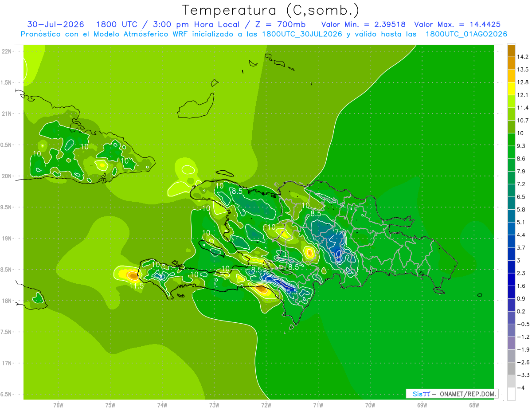532x411 pixels.
Task: Click the "76W" longitude axis label
Action: (x=58, y=405)
